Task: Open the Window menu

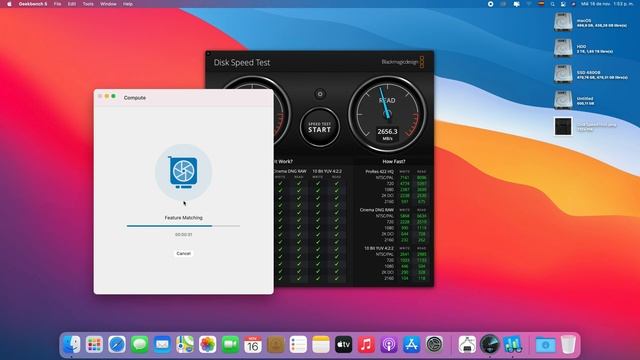Action: pos(108,4)
